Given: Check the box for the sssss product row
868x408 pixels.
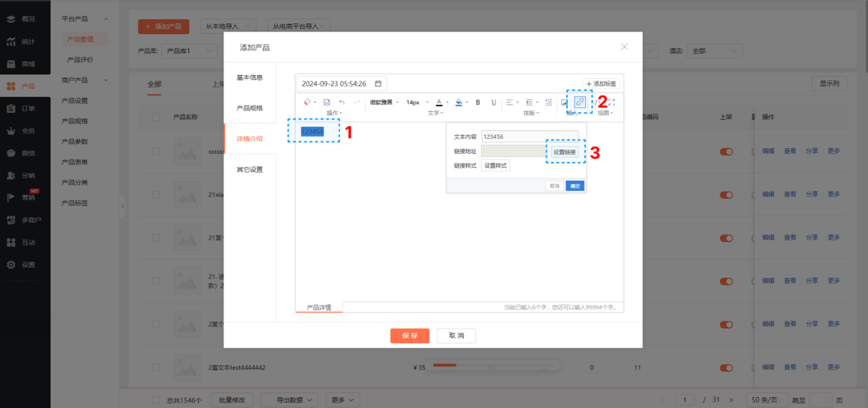Looking at the screenshot, I should (x=156, y=151).
